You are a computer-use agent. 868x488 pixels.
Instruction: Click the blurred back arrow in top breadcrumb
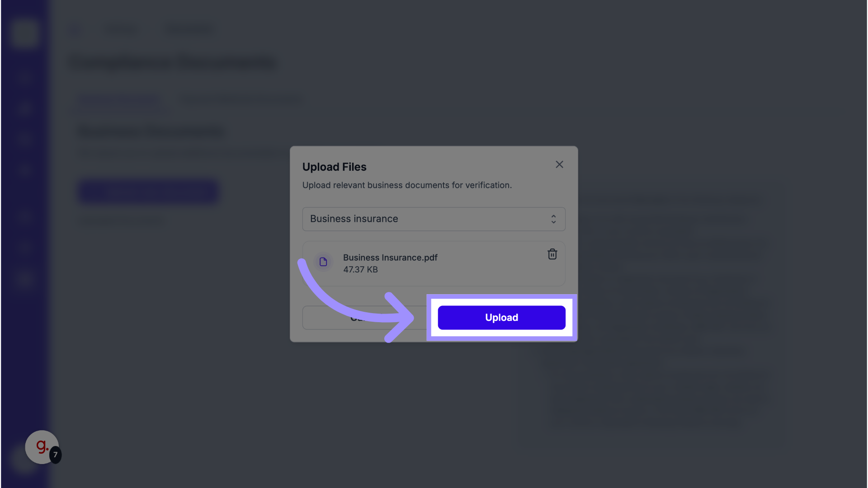pos(75,30)
